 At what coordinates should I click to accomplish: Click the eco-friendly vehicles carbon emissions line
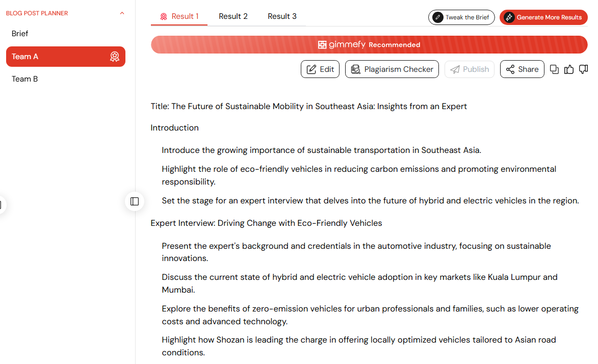coord(359,175)
